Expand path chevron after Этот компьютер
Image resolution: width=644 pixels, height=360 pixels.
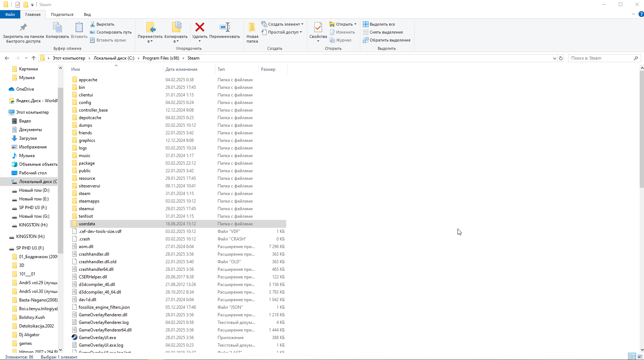[89, 58]
